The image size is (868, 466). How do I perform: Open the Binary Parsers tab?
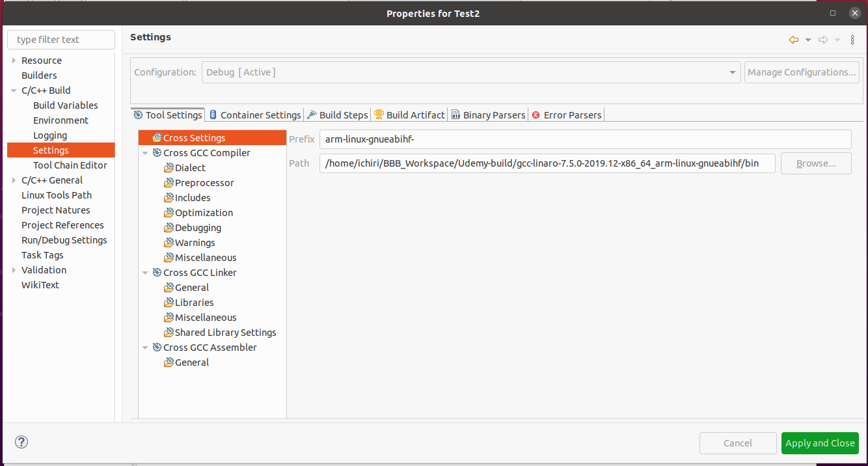pos(488,115)
